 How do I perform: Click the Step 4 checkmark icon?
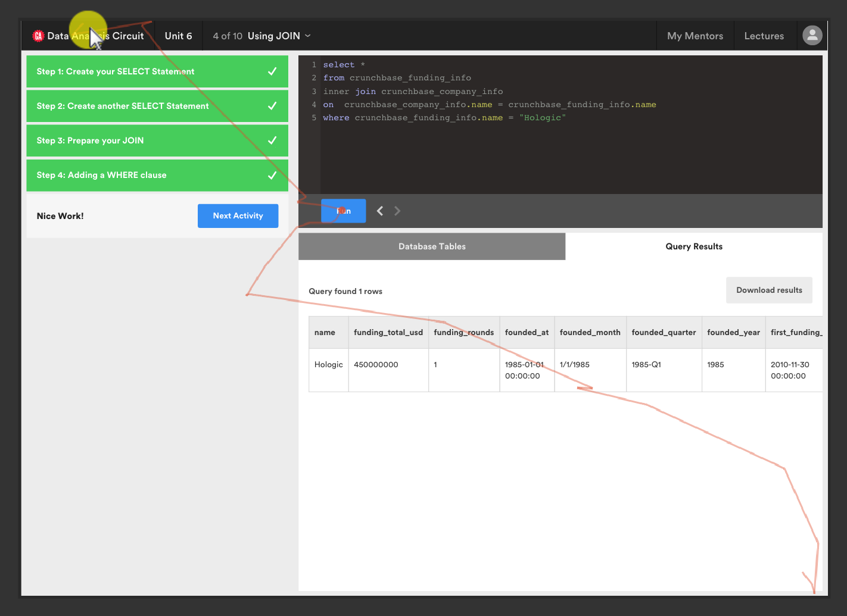tap(272, 175)
